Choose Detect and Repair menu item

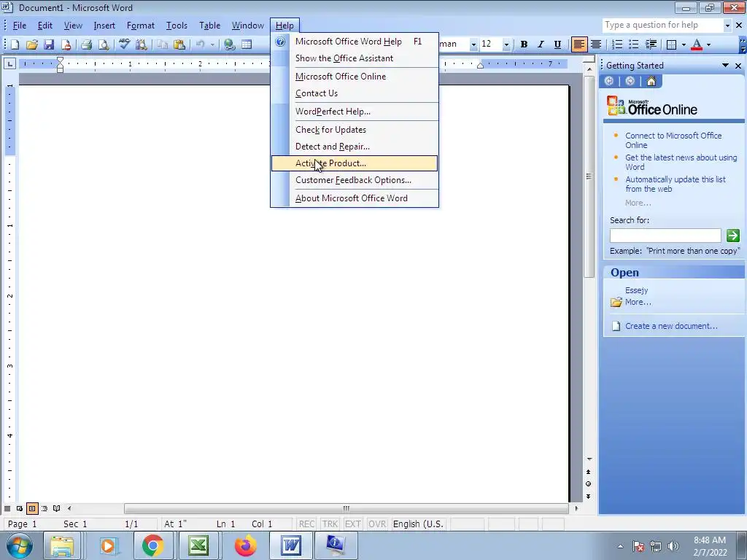(x=354, y=147)
